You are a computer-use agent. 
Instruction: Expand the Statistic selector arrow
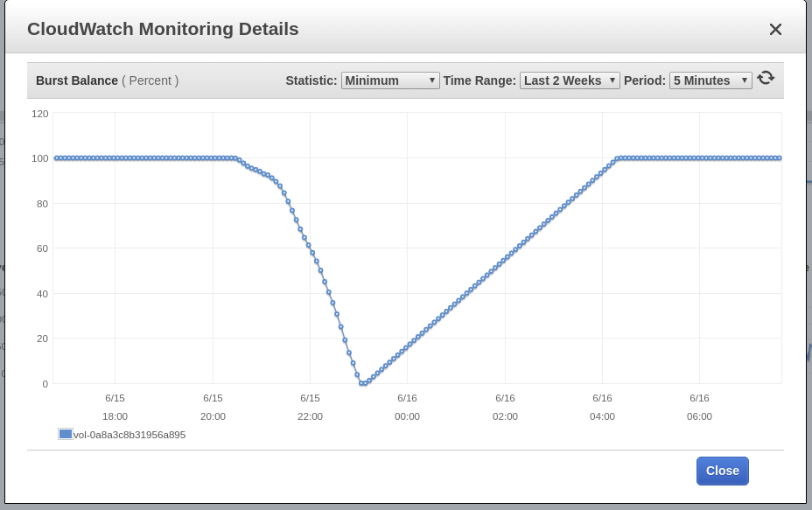[x=431, y=80]
